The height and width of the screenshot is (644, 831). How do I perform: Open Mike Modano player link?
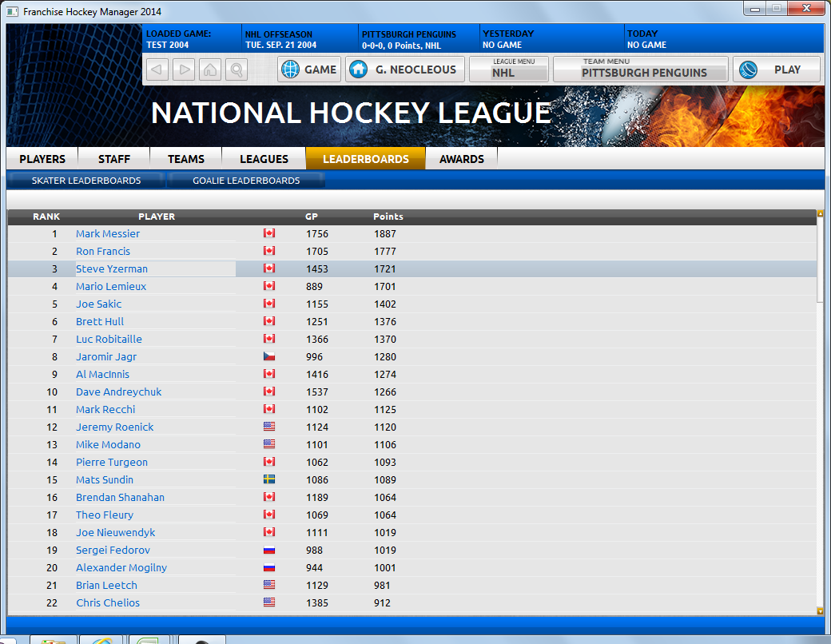(x=108, y=444)
